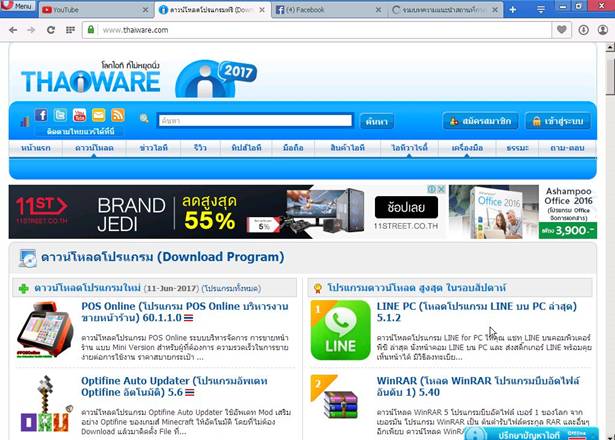Open the หน้าแรก home menu item
Viewport: 615px width, 440px height.
pos(36,148)
